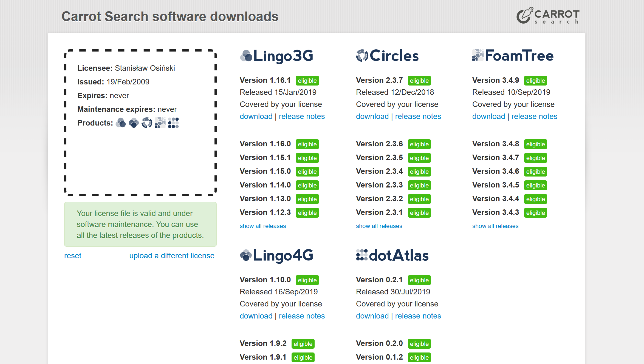The height and width of the screenshot is (364, 644).
Task: Reset the uploaded license
Action: pyautogui.click(x=73, y=256)
